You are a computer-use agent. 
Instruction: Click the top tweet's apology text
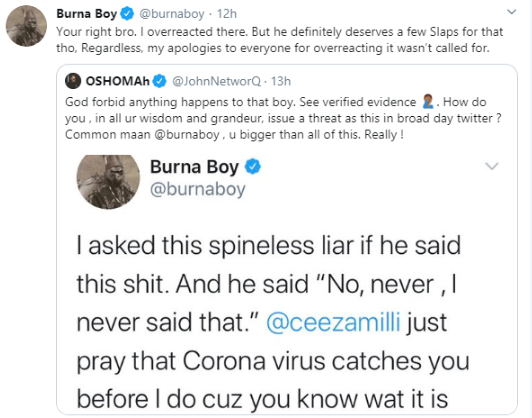(x=280, y=40)
